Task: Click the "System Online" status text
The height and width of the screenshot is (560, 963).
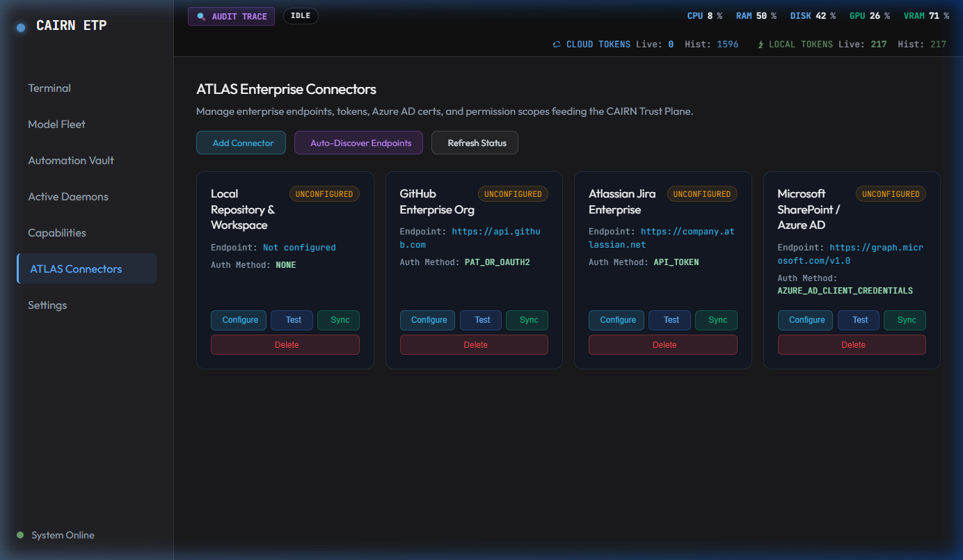Action: pyautogui.click(x=63, y=535)
